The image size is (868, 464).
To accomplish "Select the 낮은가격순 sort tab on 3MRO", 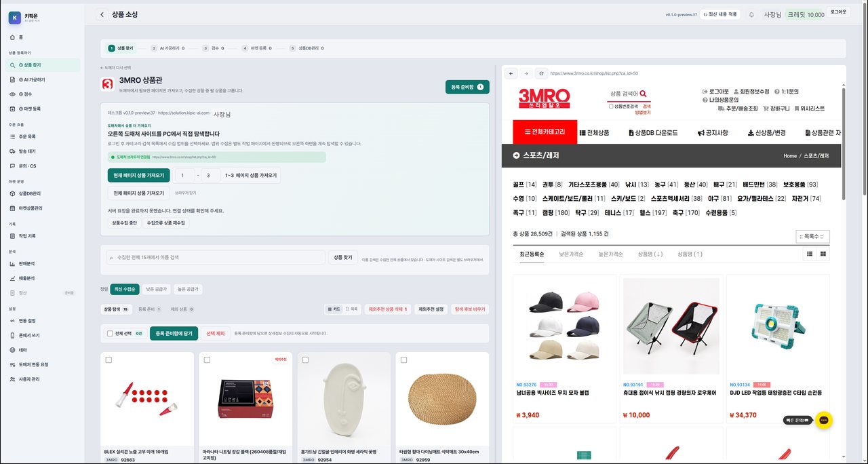I will click(x=571, y=254).
